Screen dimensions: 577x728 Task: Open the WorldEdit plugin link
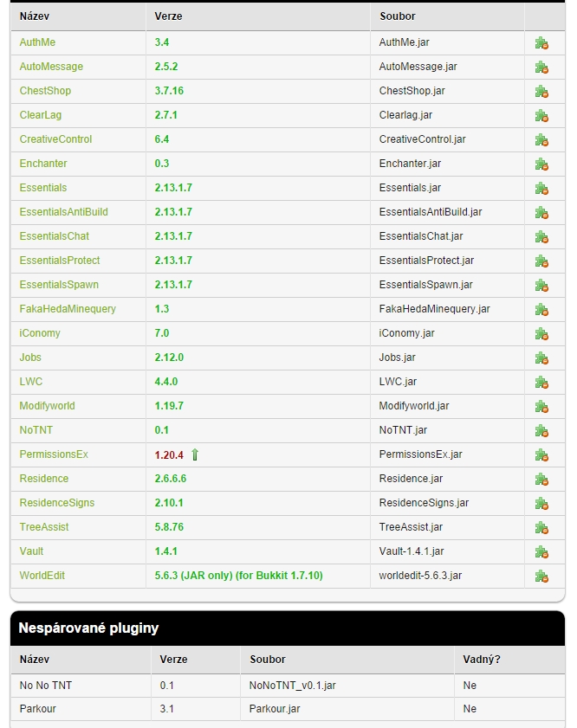point(42,576)
